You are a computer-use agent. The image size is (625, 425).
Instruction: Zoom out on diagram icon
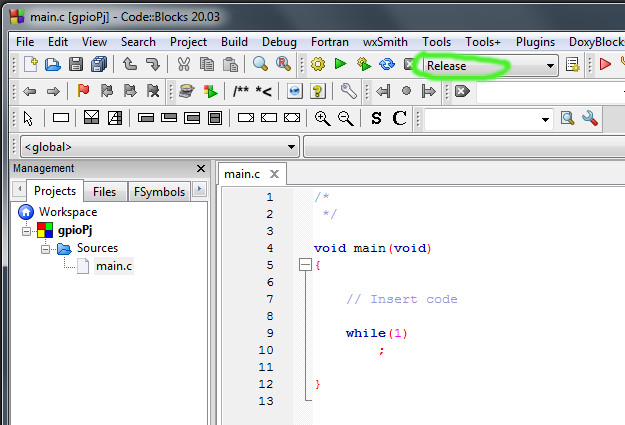[345, 118]
